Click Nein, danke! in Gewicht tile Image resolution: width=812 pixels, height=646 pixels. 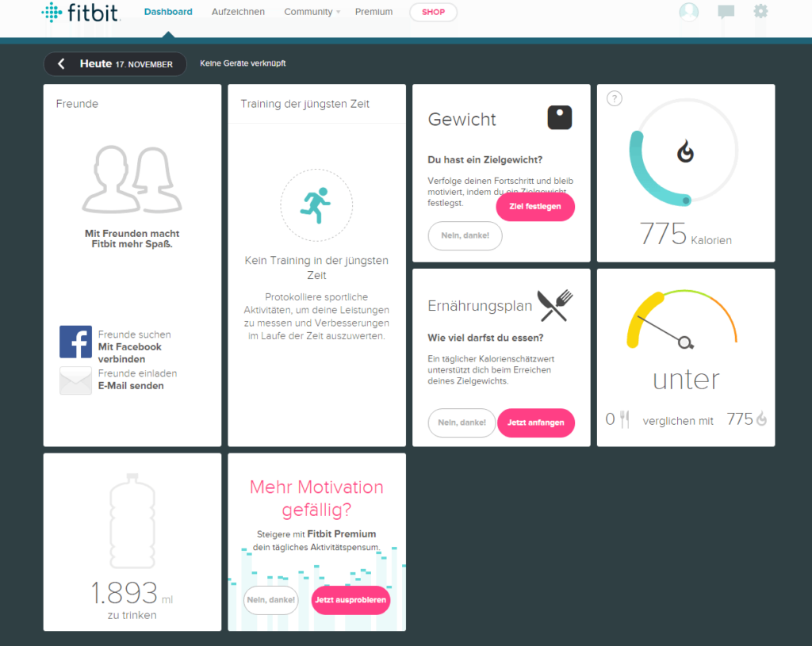click(465, 235)
